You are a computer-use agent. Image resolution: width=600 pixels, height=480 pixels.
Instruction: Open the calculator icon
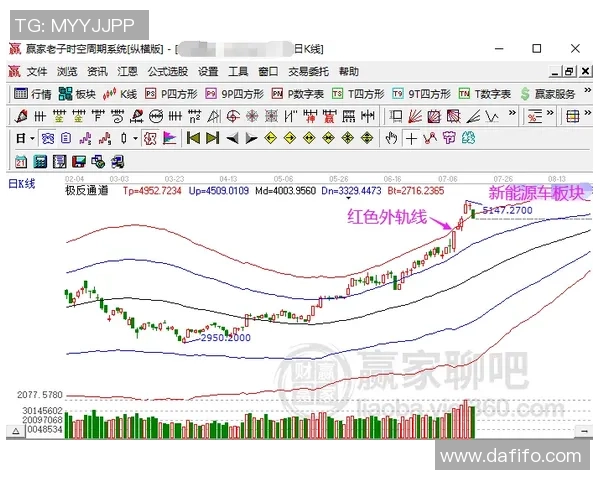tap(40, 162)
